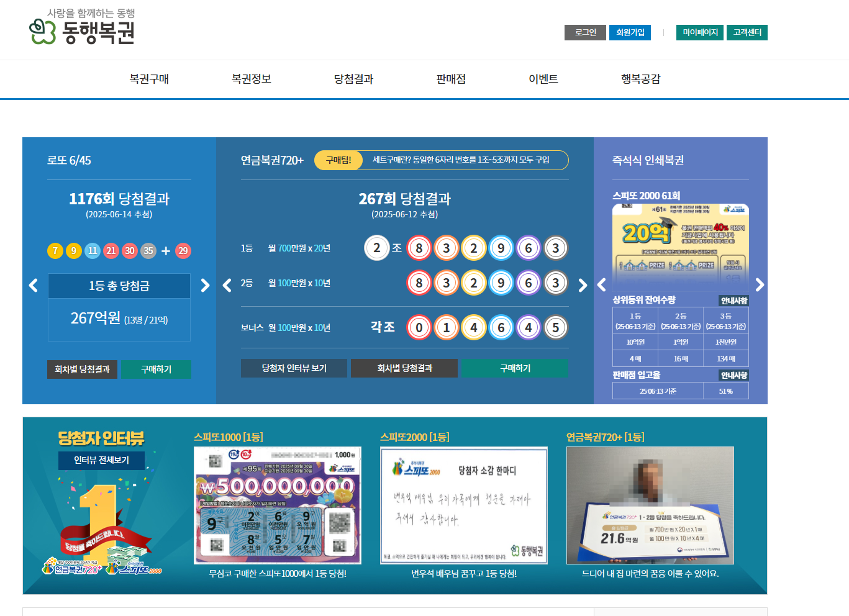Open 이벤트 menu
Screen dimensions: 849x616
543,79
